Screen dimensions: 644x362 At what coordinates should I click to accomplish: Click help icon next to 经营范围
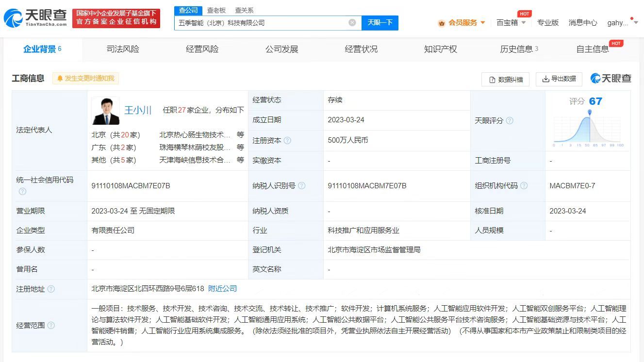click(51, 325)
